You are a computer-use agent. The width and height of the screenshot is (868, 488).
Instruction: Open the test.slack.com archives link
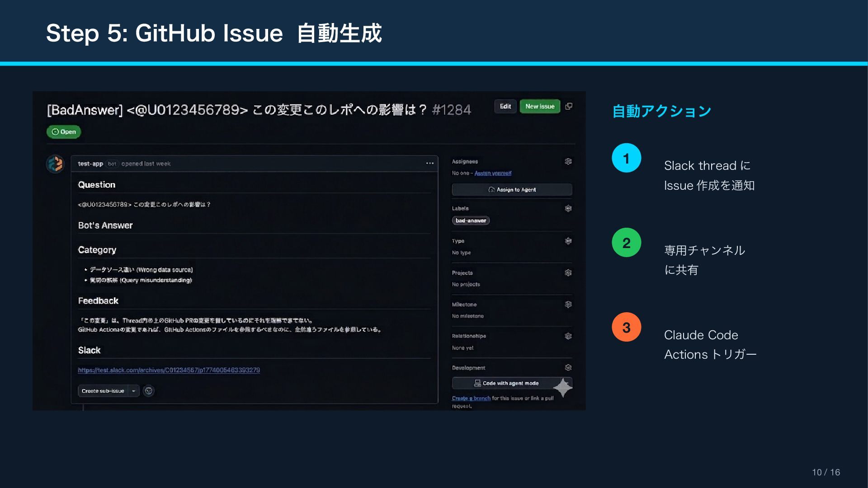coord(169,370)
